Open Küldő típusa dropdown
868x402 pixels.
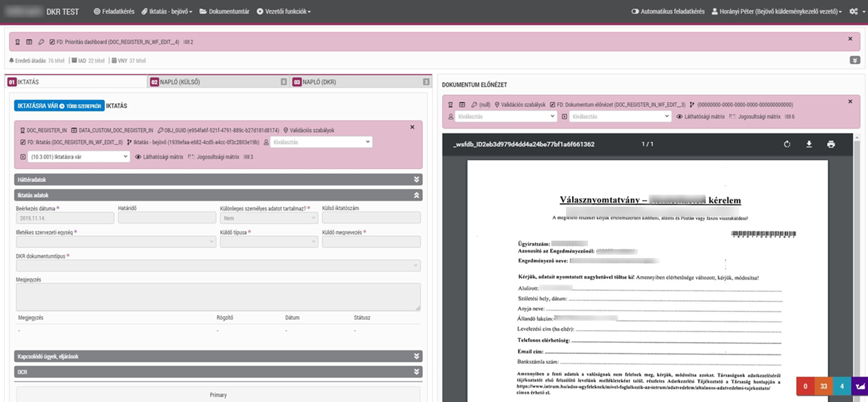click(x=269, y=241)
